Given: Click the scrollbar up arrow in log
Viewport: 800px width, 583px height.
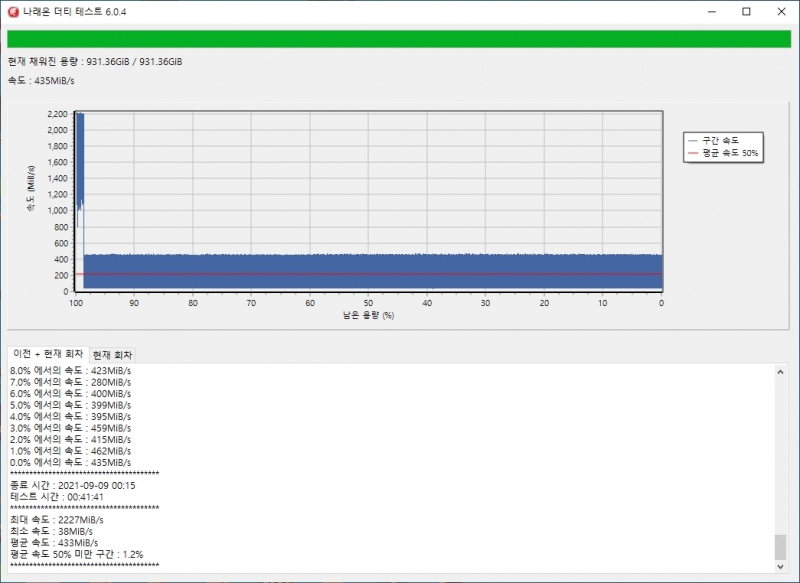Looking at the screenshot, I should pos(780,372).
